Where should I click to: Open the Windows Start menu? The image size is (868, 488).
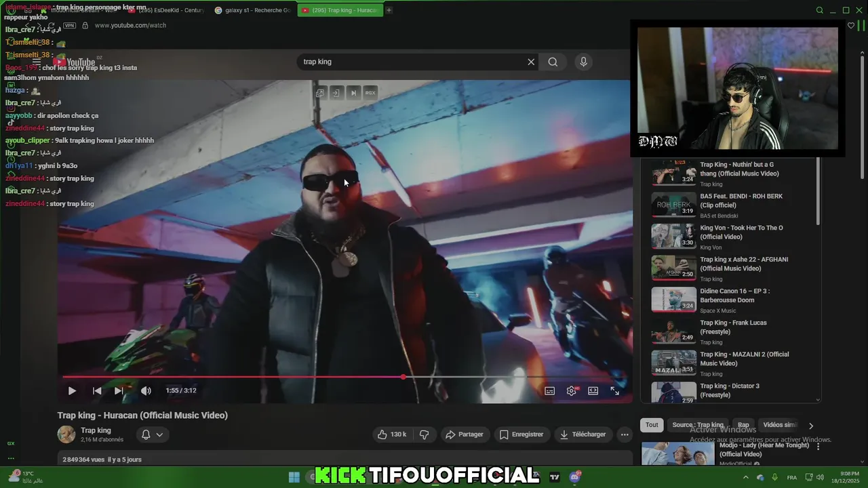[294, 477]
